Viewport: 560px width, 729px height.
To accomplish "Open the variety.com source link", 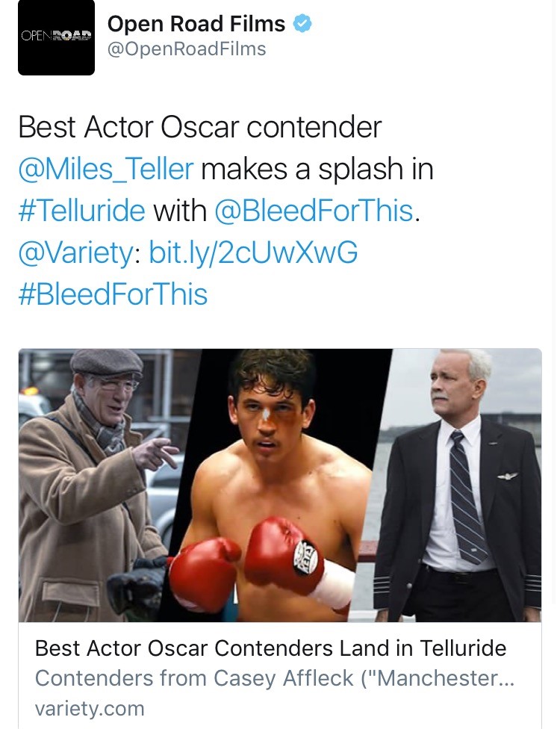I will coord(90,709).
